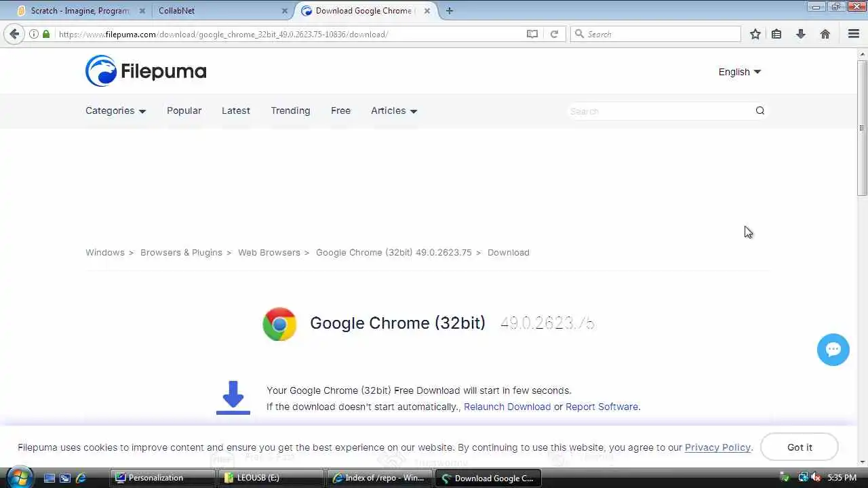The image size is (868, 488).
Task: Click Download Google C... taskbar button
Action: click(x=488, y=478)
